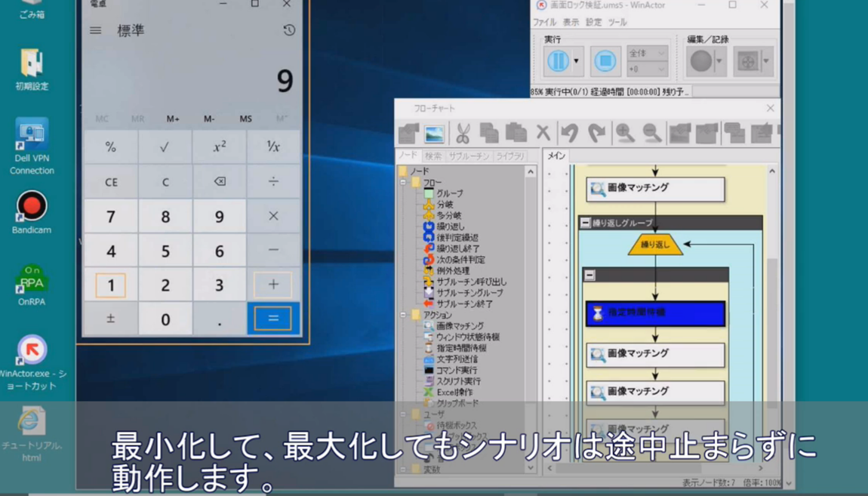Stop the WinActor scenario execution
Viewport: 868px width, 496px height.
point(605,61)
